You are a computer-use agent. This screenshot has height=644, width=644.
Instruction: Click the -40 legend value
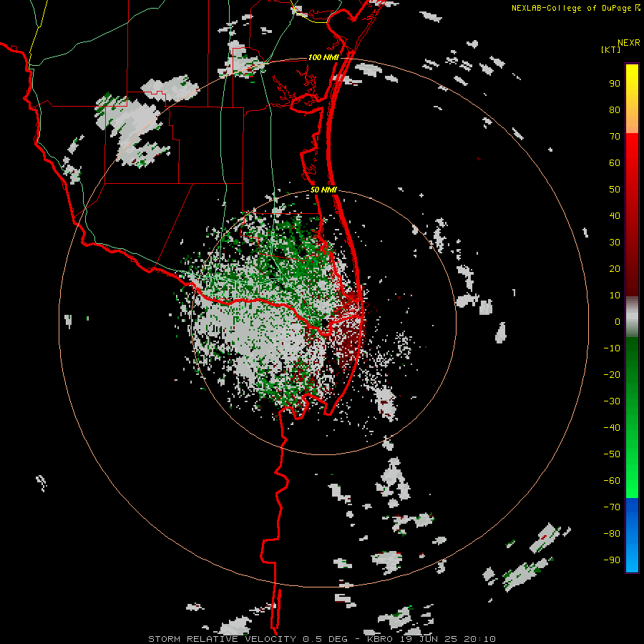(x=612, y=428)
